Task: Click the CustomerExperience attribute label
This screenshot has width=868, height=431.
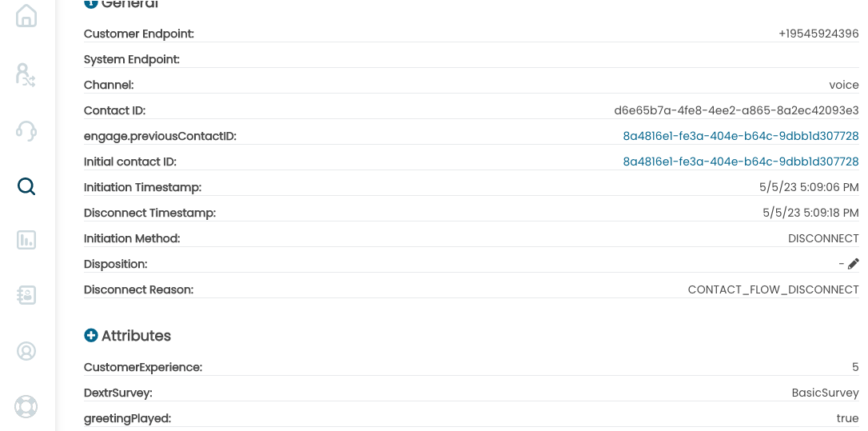Action: click(143, 367)
